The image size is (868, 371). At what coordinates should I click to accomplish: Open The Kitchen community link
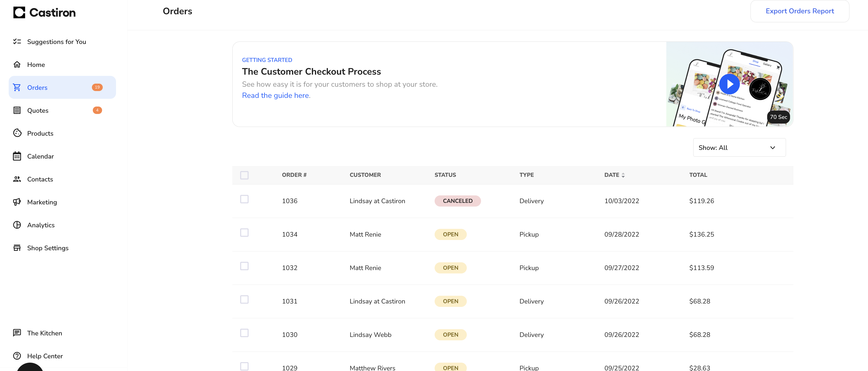click(45, 333)
